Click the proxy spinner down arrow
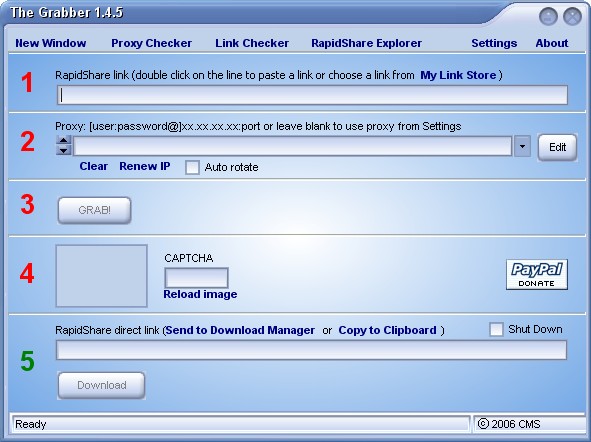This screenshot has height=442, width=591. click(63, 150)
